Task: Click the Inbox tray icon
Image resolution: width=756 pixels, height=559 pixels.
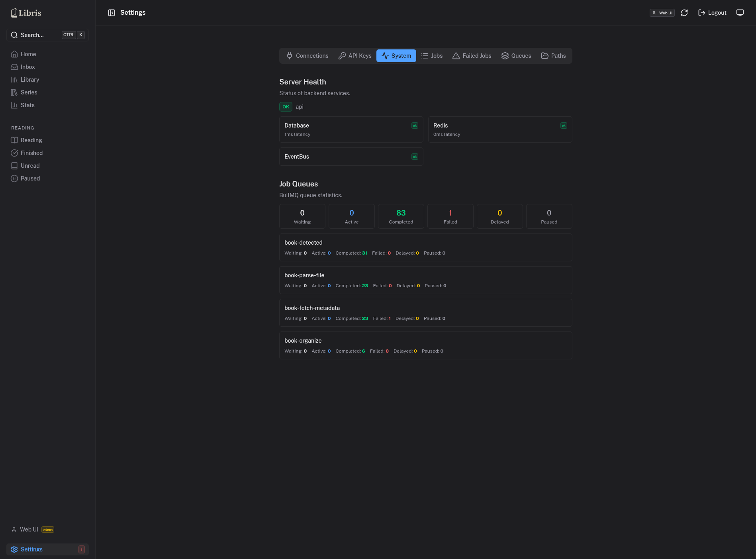Action: 14,67
